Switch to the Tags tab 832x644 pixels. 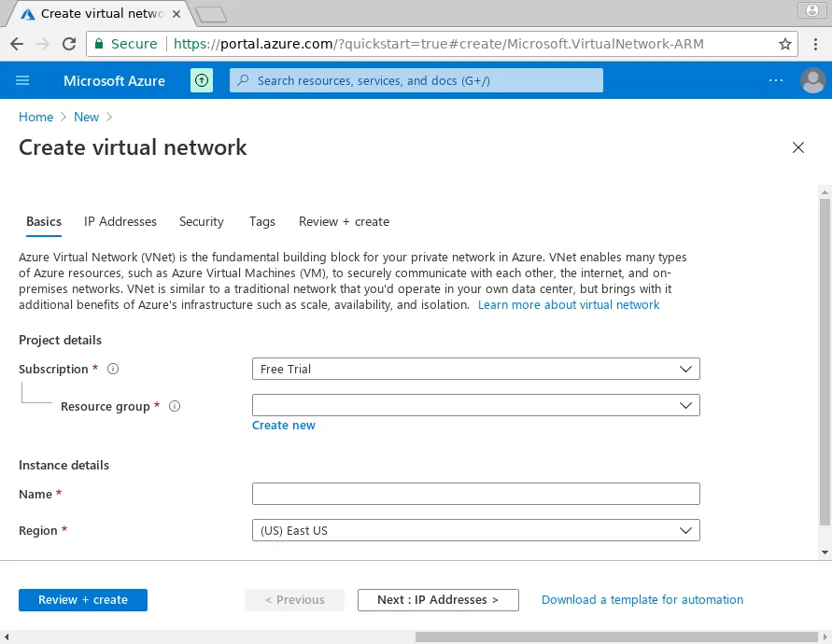point(262,222)
